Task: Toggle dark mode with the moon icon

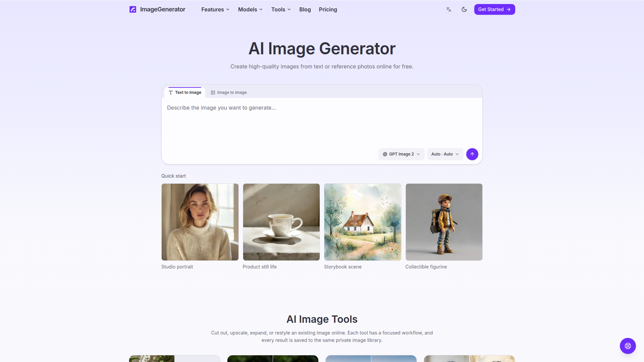Action: tap(464, 9)
